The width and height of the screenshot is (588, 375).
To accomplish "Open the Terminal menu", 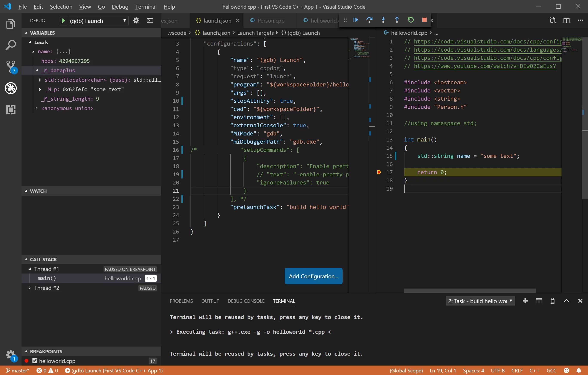I will [146, 7].
